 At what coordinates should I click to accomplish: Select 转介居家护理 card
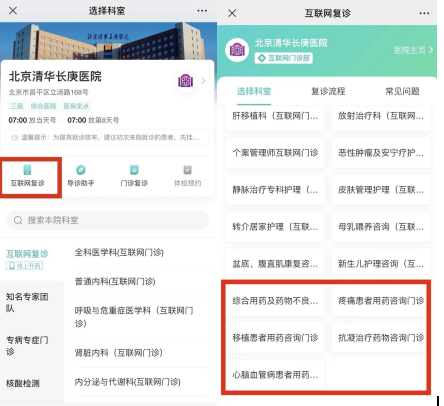point(275,227)
